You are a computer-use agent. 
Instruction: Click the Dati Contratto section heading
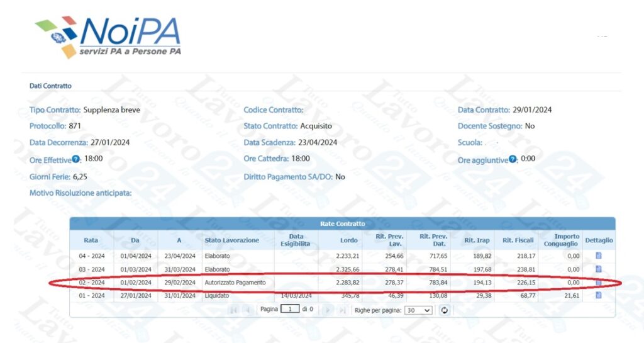50,86
